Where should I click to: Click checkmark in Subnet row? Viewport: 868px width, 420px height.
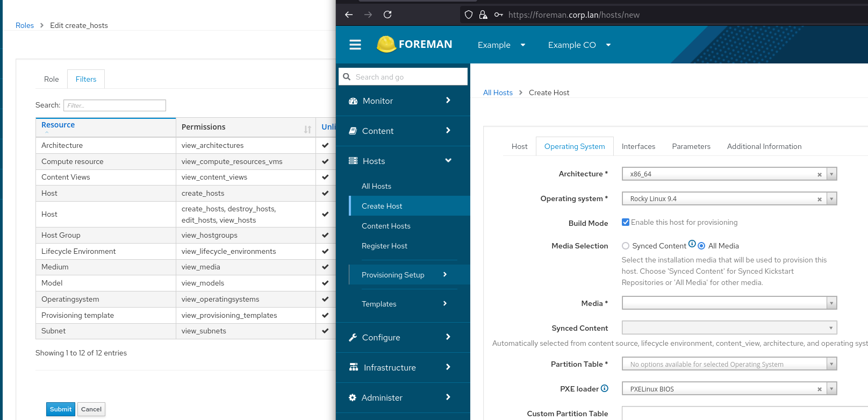click(325, 331)
